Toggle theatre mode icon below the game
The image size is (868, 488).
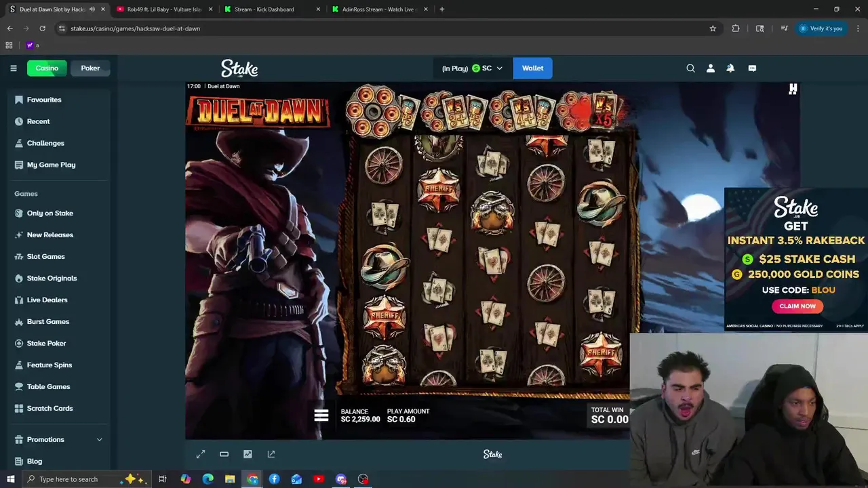(224, 454)
